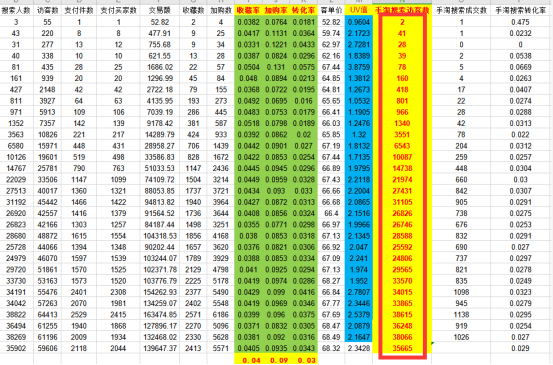Select the yellow UV值 header cell

tap(358, 11)
